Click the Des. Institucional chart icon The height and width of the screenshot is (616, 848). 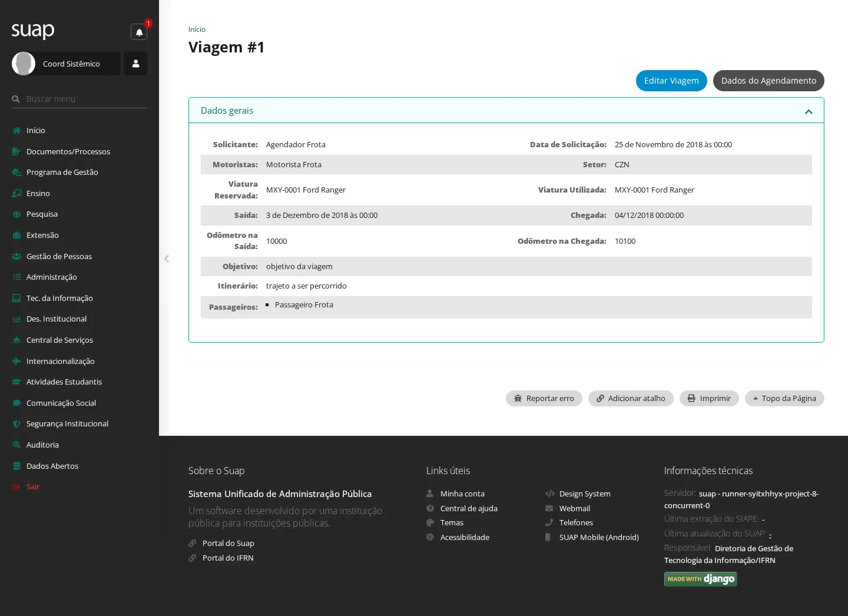(x=16, y=319)
